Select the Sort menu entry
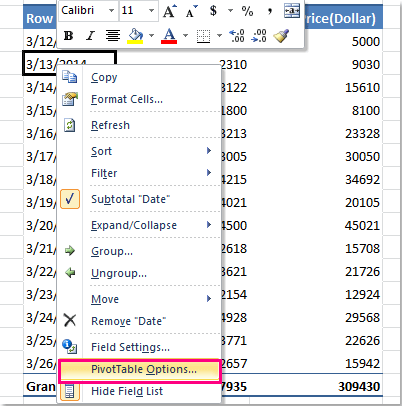This screenshot has height=406, width=402. [x=139, y=151]
